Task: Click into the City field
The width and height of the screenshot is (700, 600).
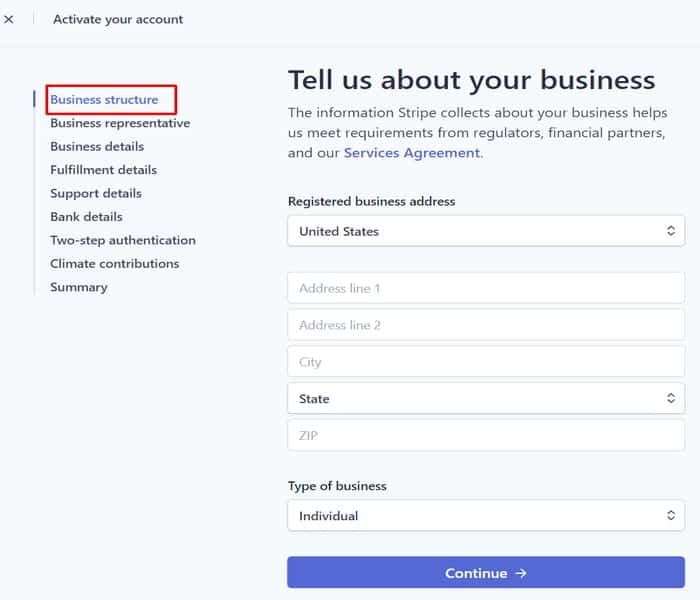Action: pos(486,362)
